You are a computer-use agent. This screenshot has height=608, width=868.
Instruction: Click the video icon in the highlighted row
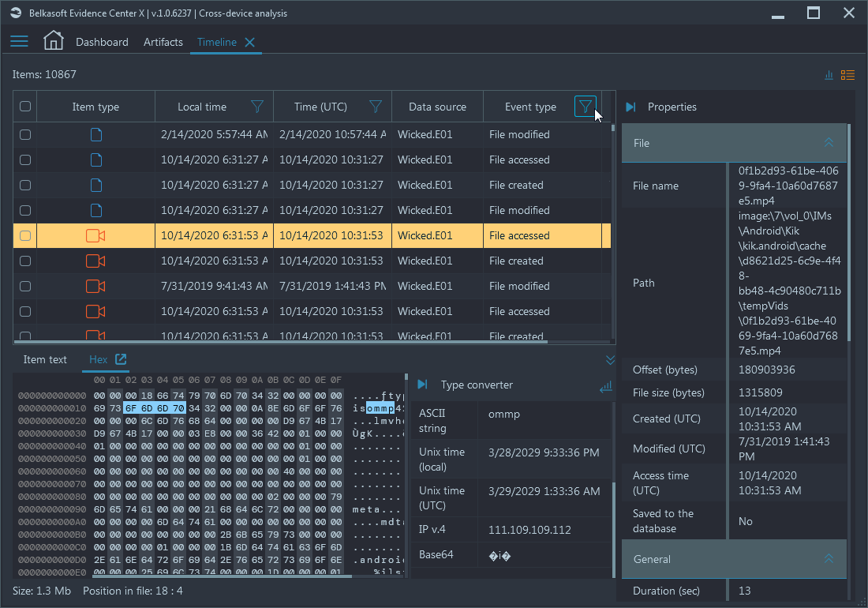click(x=95, y=236)
